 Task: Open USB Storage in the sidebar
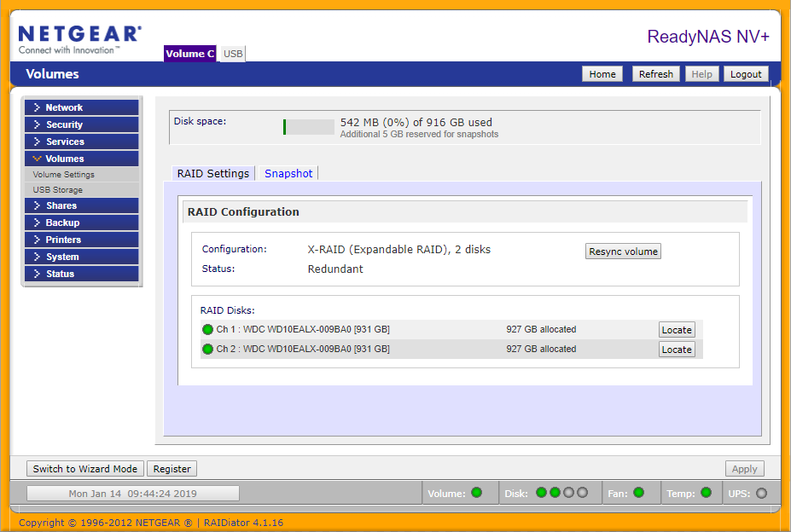pyautogui.click(x=58, y=190)
